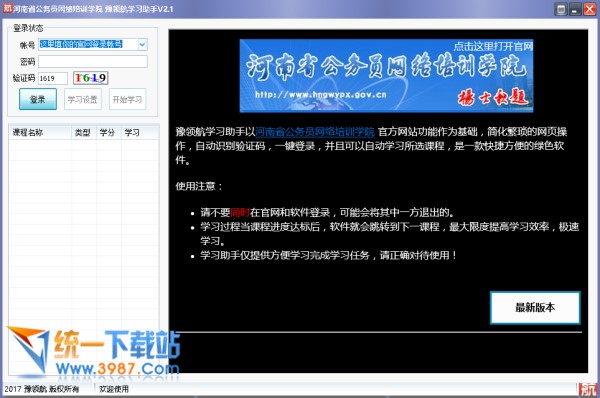This screenshot has height=398, width=600.
Task: Click the 学分 column header
Action: (109, 132)
